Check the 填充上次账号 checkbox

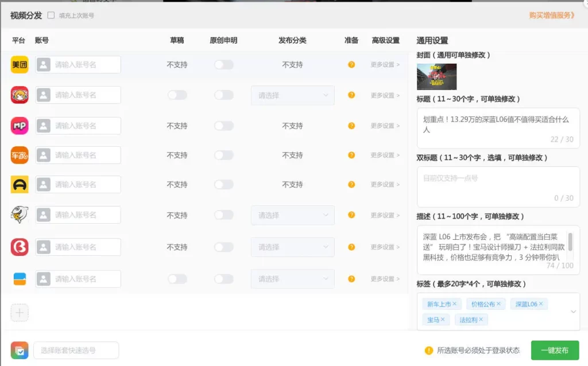click(x=51, y=15)
